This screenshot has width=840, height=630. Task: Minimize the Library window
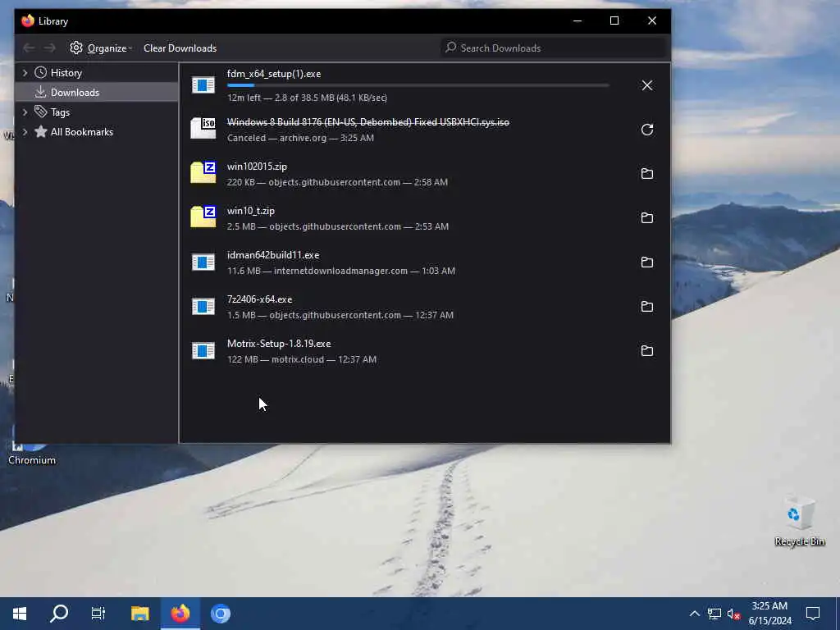(x=577, y=21)
